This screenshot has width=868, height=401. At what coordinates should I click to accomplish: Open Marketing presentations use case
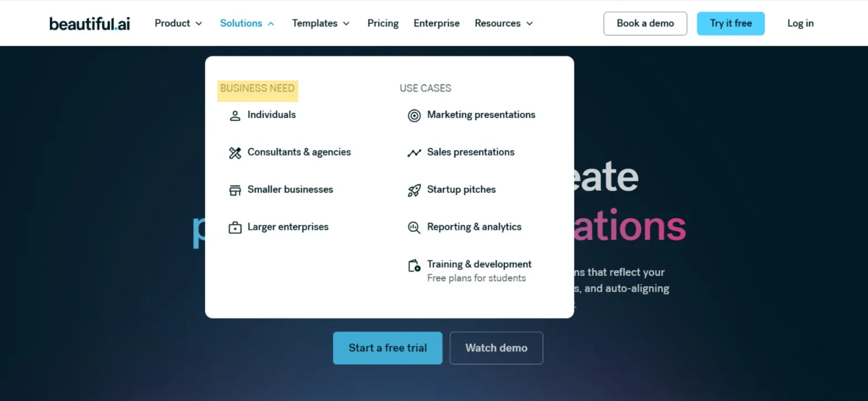pos(481,115)
